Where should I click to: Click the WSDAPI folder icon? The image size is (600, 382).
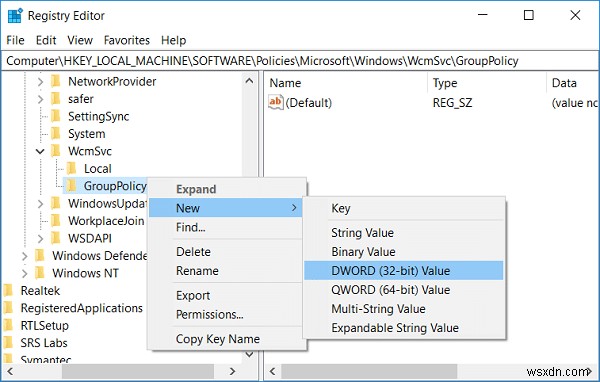point(56,238)
